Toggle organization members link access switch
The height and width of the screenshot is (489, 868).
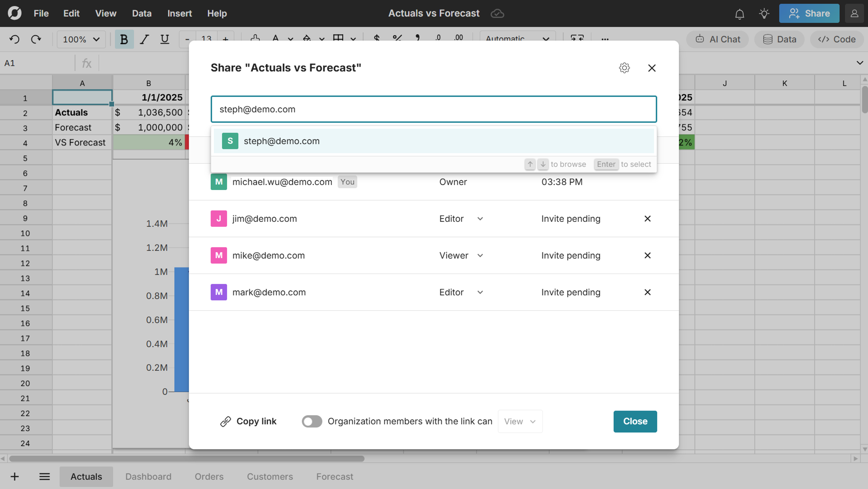click(312, 421)
